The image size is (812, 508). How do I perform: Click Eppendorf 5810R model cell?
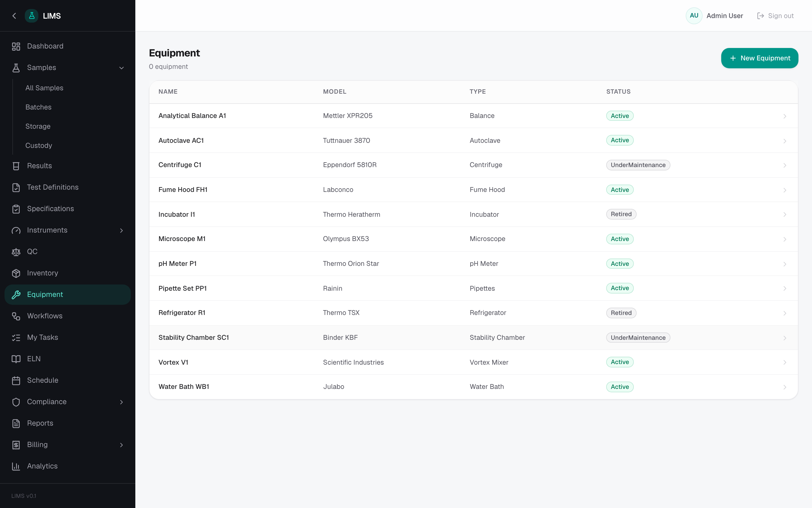coord(350,165)
